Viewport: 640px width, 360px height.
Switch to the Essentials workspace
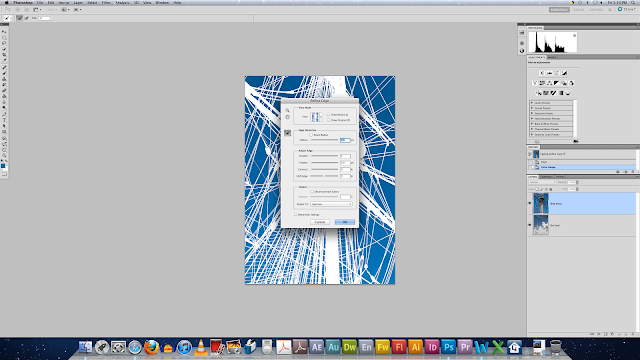point(559,9)
